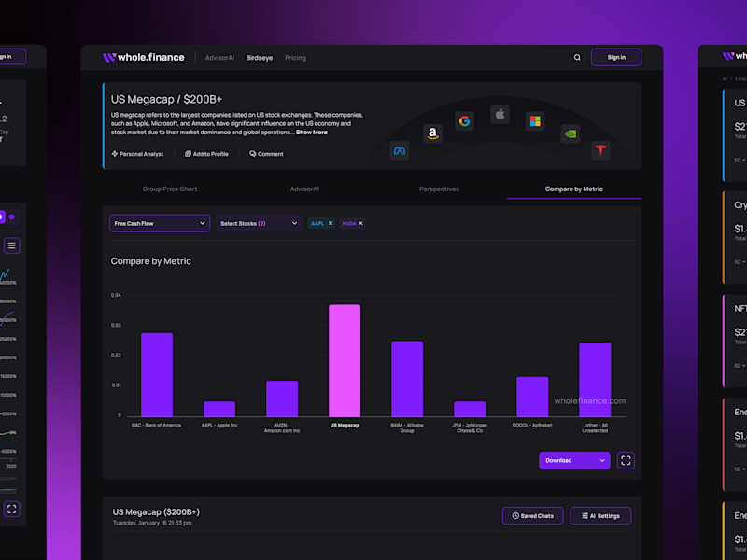
Task: Expand the Download options dropdown
Action: coord(574,460)
